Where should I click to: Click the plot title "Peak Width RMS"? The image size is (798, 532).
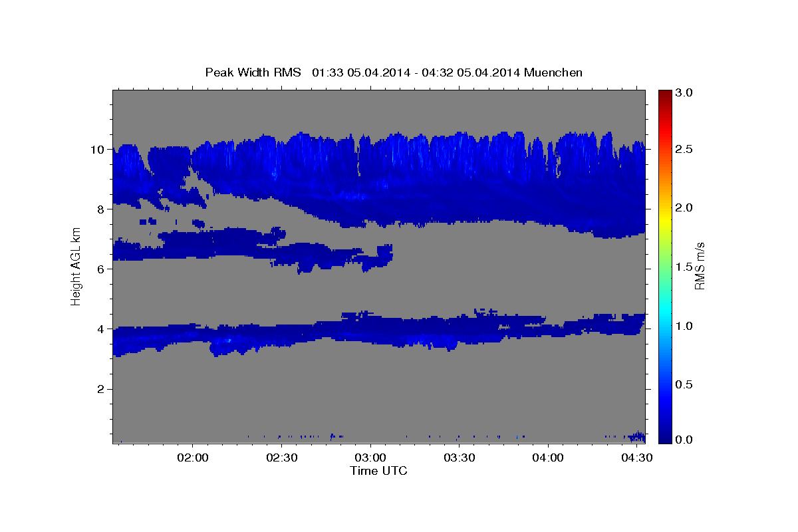coord(253,72)
